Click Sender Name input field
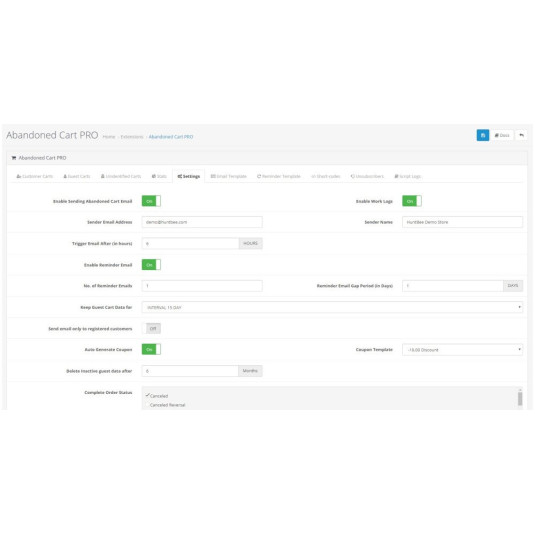This screenshot has width=535, height=535. [x=462, y=222]
